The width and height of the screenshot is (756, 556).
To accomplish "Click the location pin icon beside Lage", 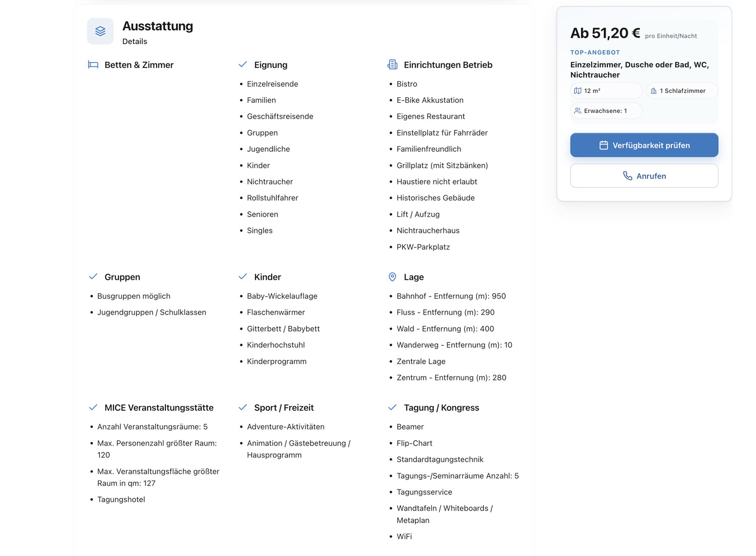I will pos(392,277).
